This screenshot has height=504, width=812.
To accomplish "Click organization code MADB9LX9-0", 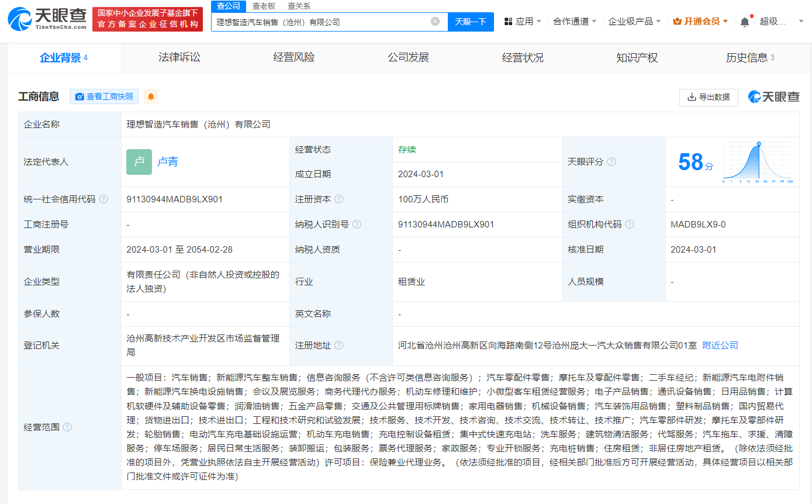I will coord(698,225).
